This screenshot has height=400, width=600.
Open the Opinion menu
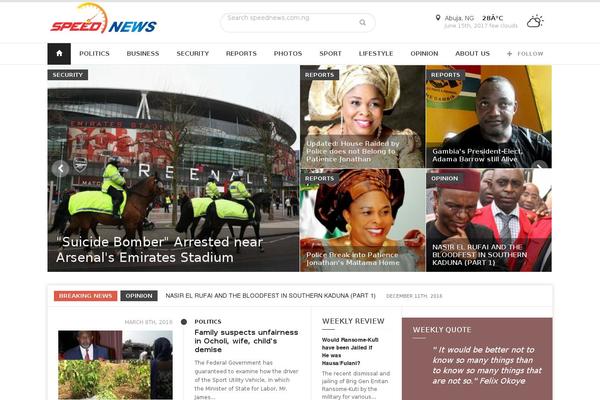(424, 54)
